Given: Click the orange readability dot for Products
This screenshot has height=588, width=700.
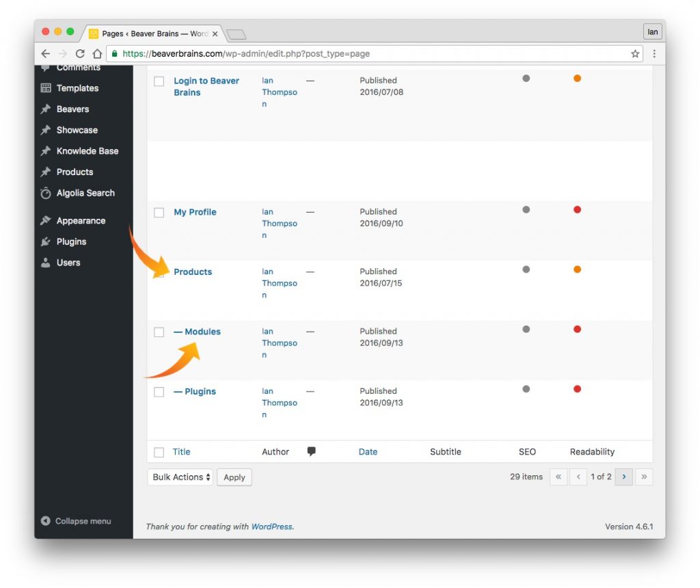Looking at the screenshot, I should pos(577,269).
